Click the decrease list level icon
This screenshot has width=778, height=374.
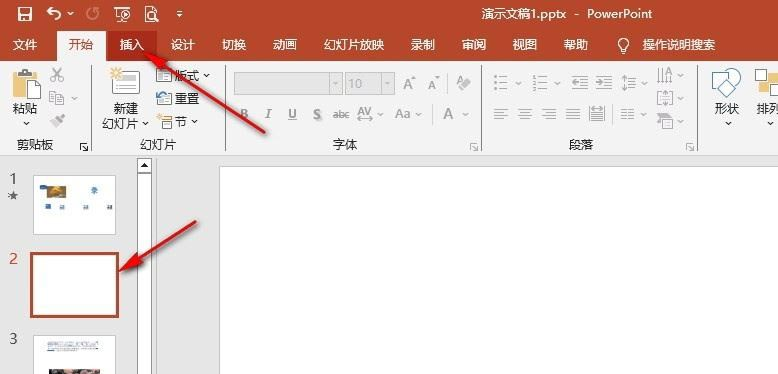[x=579, y=83]
